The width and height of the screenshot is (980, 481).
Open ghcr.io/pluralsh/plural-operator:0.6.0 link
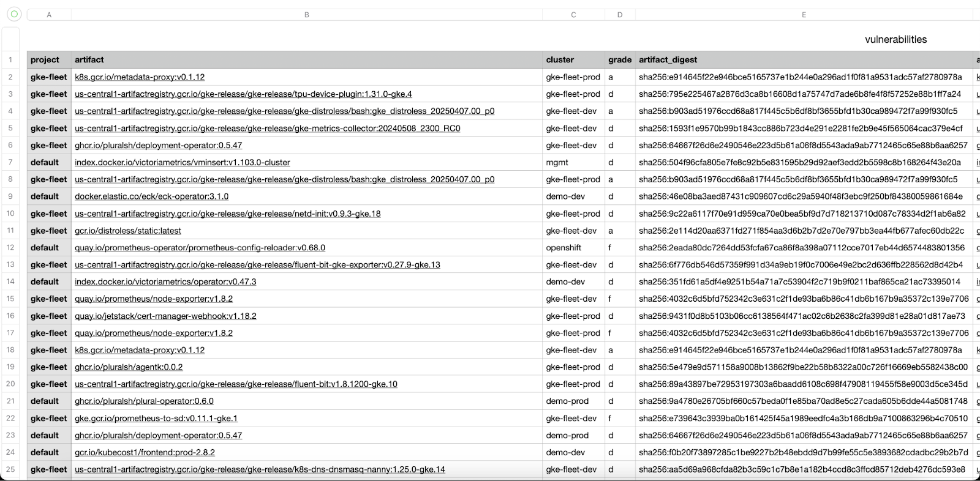point(144,401)
